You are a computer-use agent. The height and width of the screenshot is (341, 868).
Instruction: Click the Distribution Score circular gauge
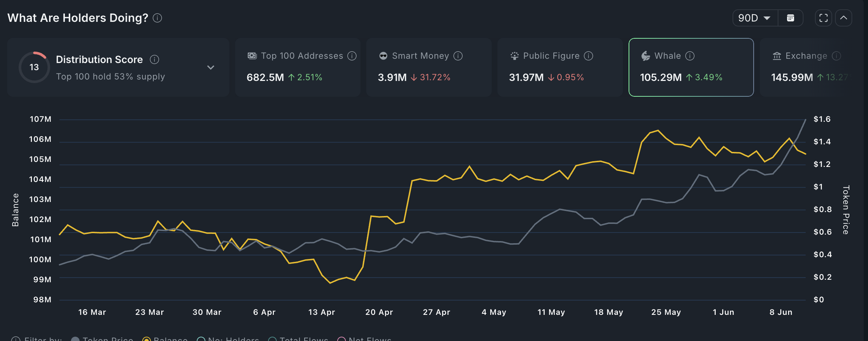(x=34, y=67)
